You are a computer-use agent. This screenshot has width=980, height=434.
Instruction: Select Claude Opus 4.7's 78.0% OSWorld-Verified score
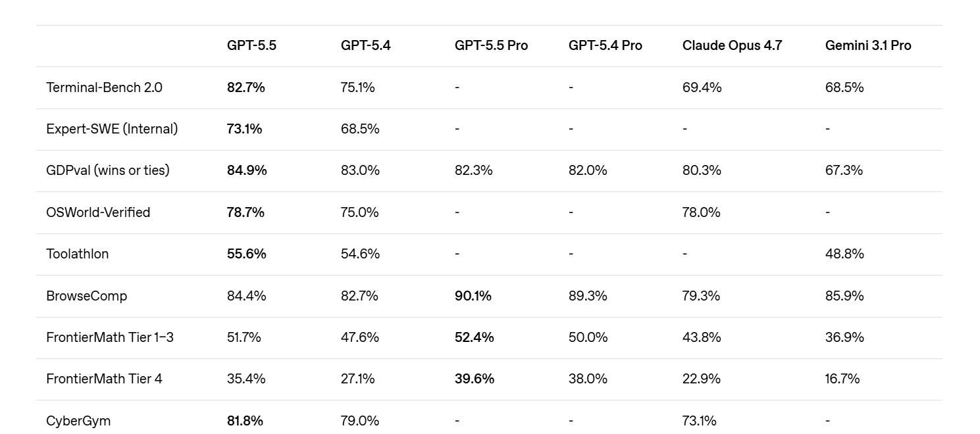pyautogui.click(x=701, y=212)
